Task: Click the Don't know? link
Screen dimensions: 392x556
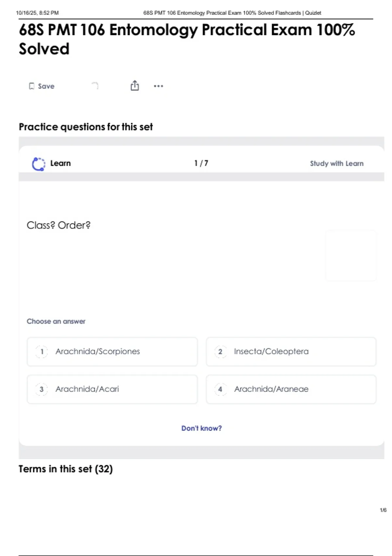Action: [x=201, y=428]
